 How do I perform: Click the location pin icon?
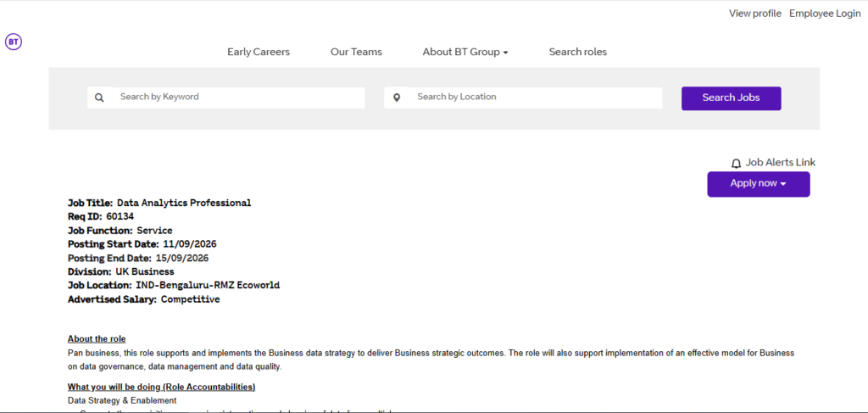(397, 98)
